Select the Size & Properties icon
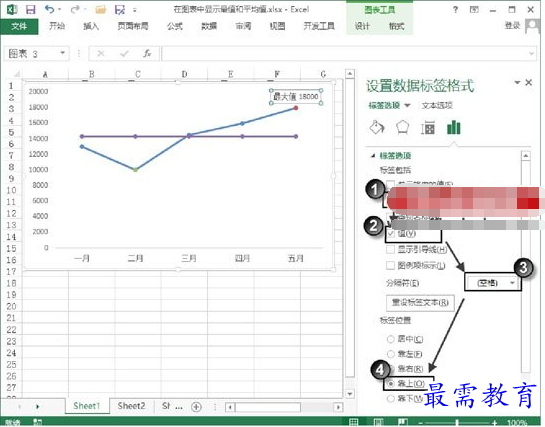545x427 pixels. point(428,128)
